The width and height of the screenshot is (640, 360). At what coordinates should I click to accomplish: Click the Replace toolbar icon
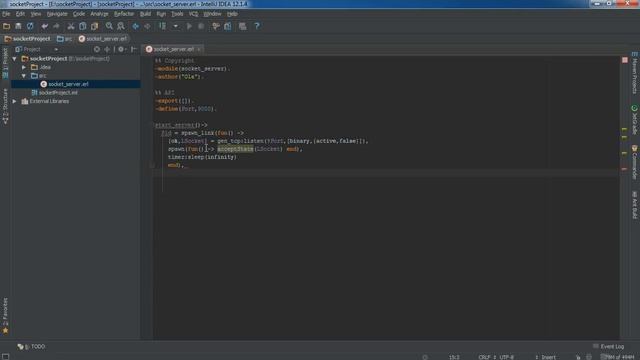(x=121, y=26)
